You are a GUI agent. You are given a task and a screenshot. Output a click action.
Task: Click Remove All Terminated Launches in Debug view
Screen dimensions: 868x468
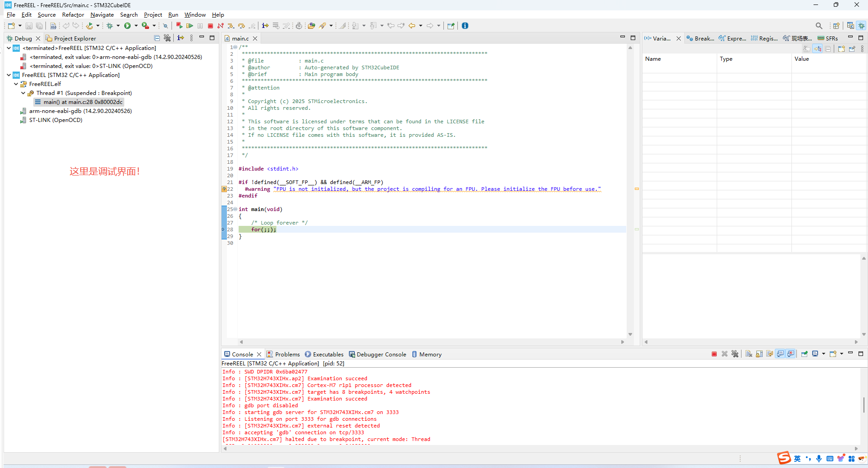167,38
